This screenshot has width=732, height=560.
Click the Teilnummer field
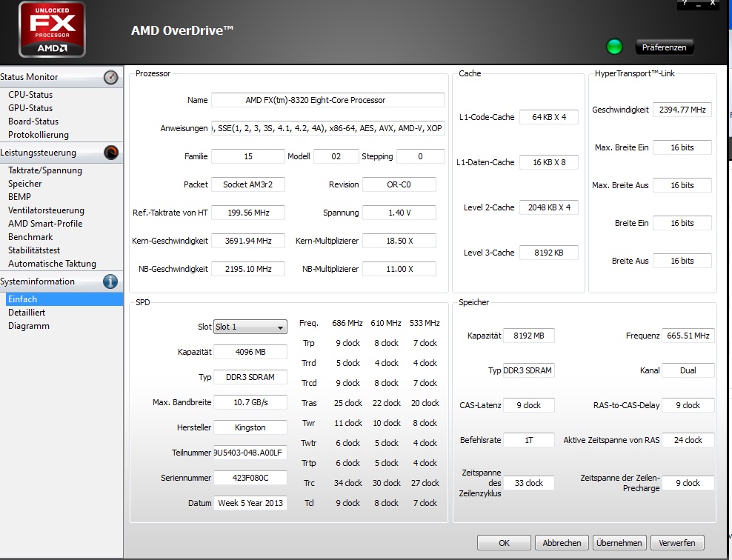point(250,453)
